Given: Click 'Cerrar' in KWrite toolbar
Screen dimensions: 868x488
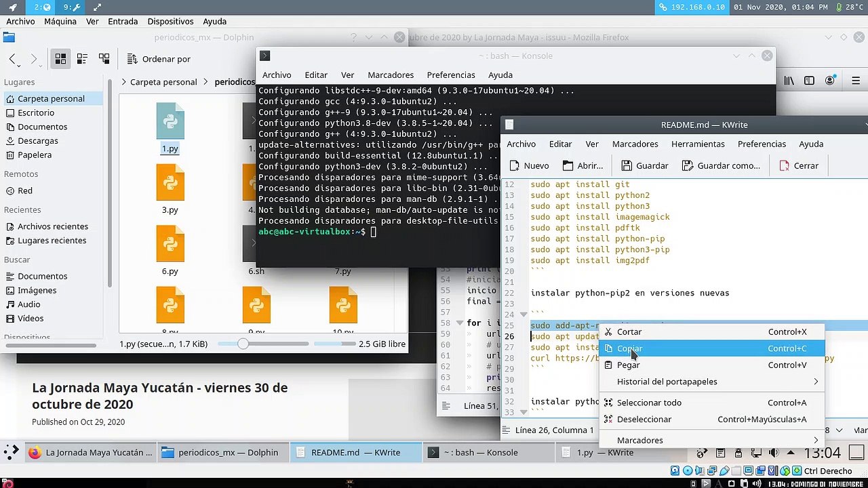Looking at the screenshot, I should point(799,165).
